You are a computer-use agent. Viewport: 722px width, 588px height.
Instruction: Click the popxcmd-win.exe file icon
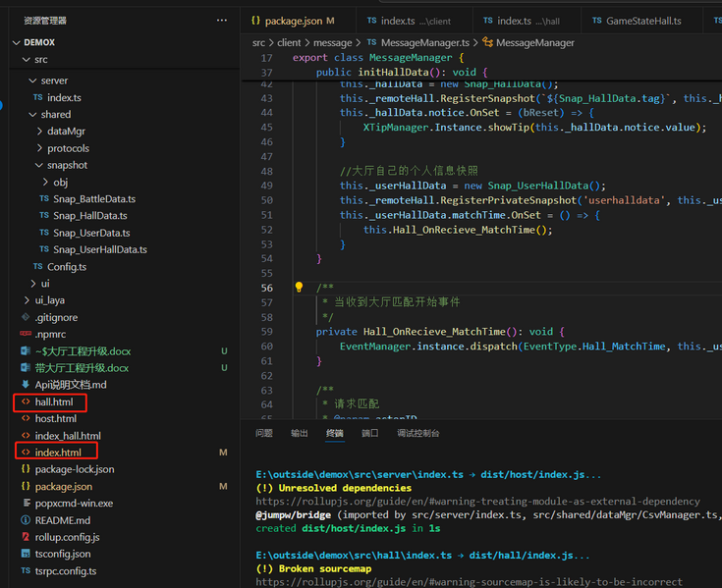(26, 504)
